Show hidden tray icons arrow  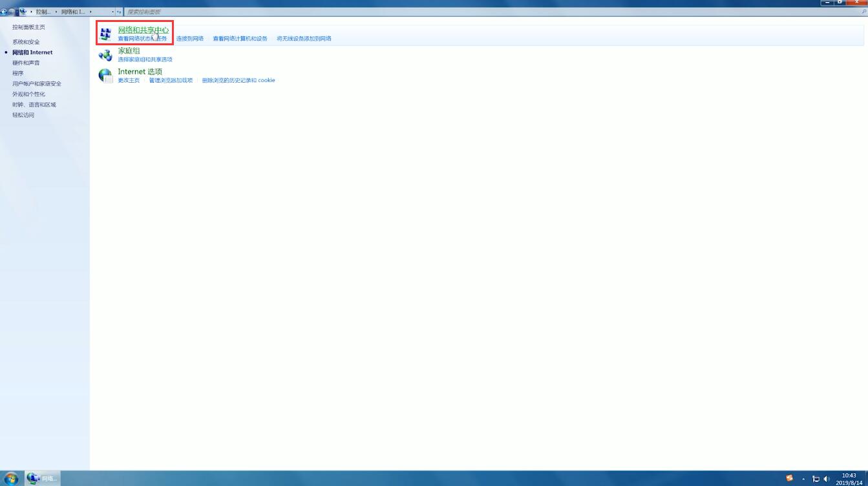[803, 479]
